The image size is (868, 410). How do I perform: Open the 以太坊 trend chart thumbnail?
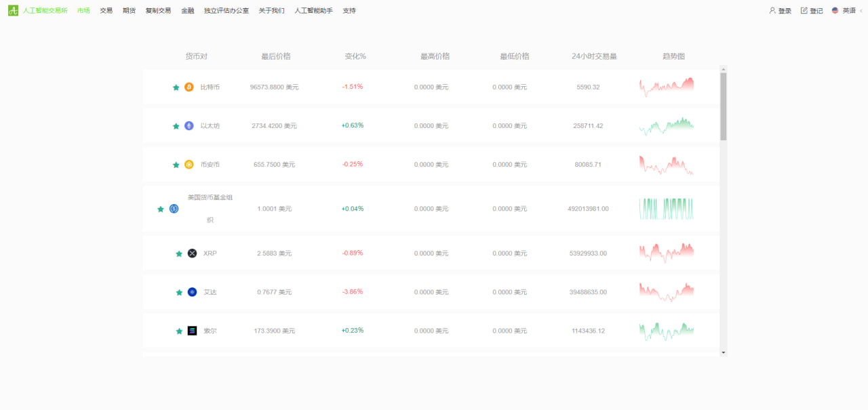[x=667, y=126]
